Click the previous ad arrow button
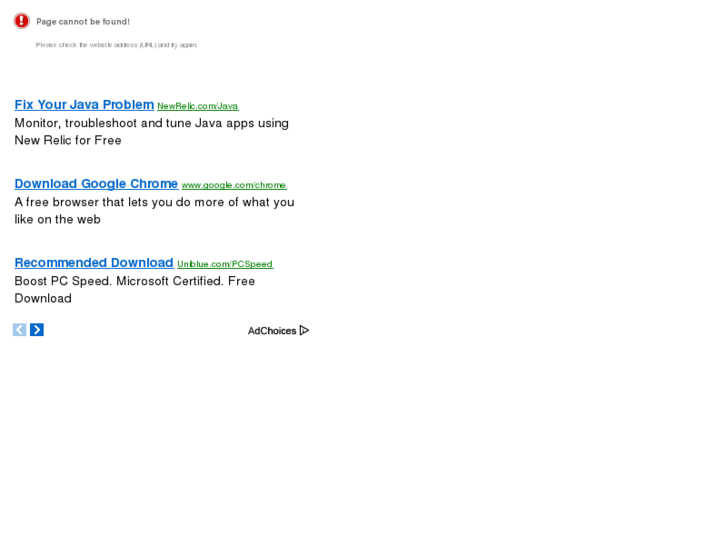Image resolution: width=727 pixels, height=545 pixels. click(x=19, y=330)
